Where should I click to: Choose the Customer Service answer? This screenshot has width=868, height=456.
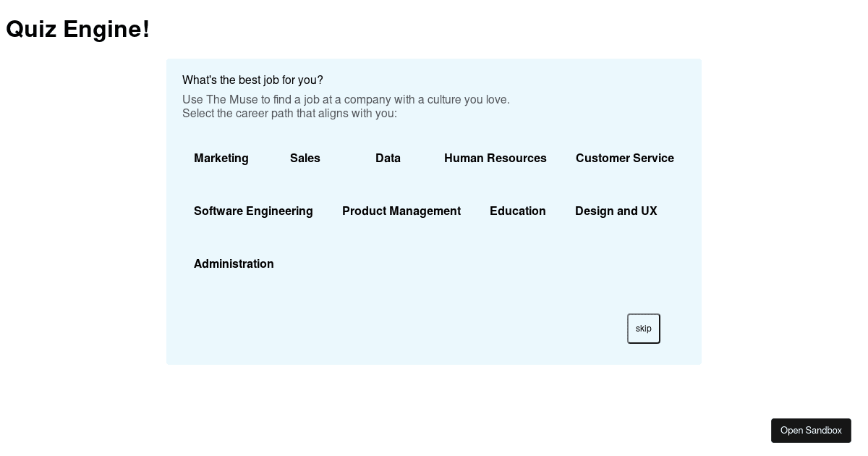624,159
